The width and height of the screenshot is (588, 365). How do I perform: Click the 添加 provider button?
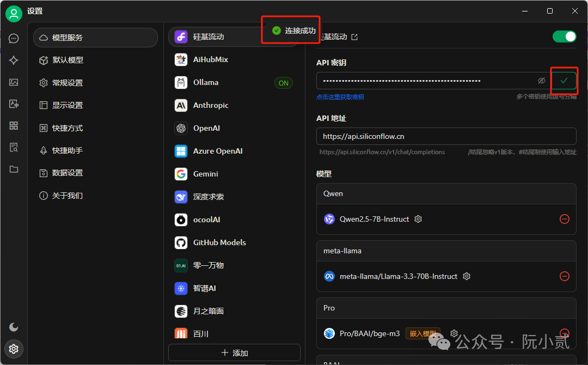click(x=234, y=352)
